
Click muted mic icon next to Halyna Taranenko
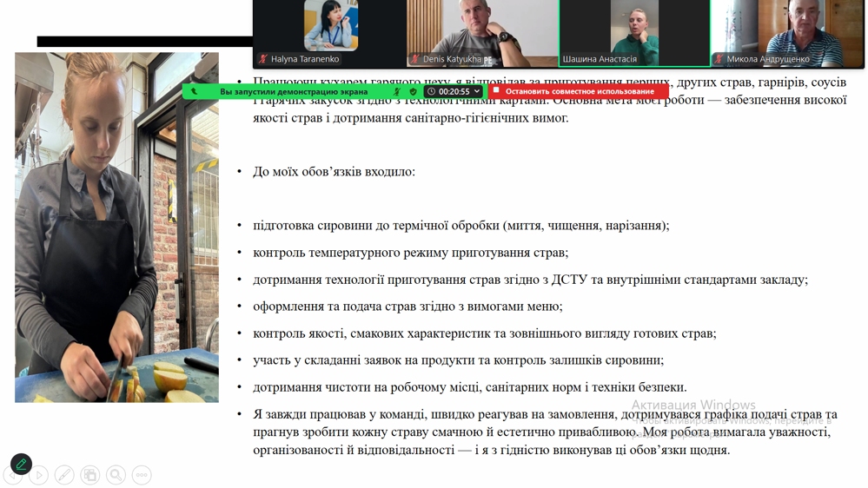tap(263, 59)
